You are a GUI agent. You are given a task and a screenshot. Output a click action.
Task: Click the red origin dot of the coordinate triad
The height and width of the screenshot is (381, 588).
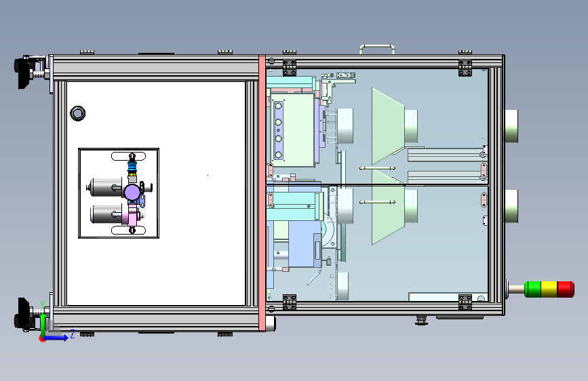click(x=43, y=338)
